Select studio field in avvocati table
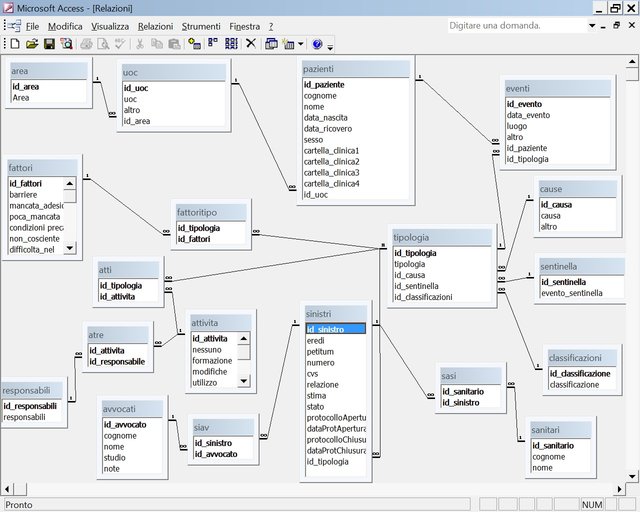Viewport: 640px width, 512px height. click(x=114, y=457)
